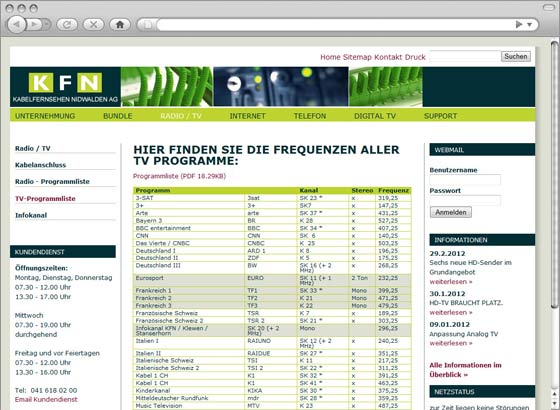
Task: Select Radio / TV in sidebar
Action: pyautogui.click(x=32, y=148)
